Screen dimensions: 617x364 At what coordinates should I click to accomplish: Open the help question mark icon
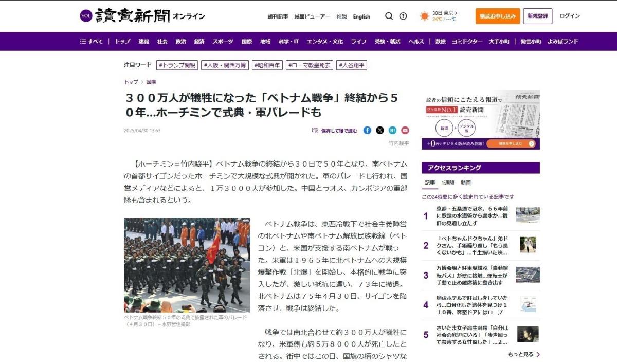tap(403, 16)
